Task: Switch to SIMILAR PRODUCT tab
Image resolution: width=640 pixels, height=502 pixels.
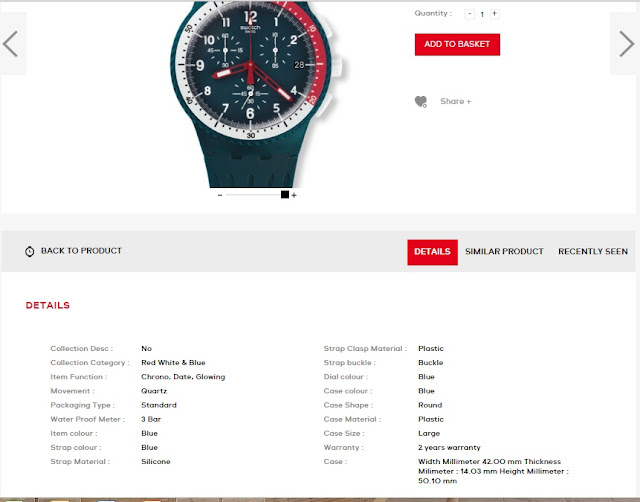Action: tap(504, 251)
